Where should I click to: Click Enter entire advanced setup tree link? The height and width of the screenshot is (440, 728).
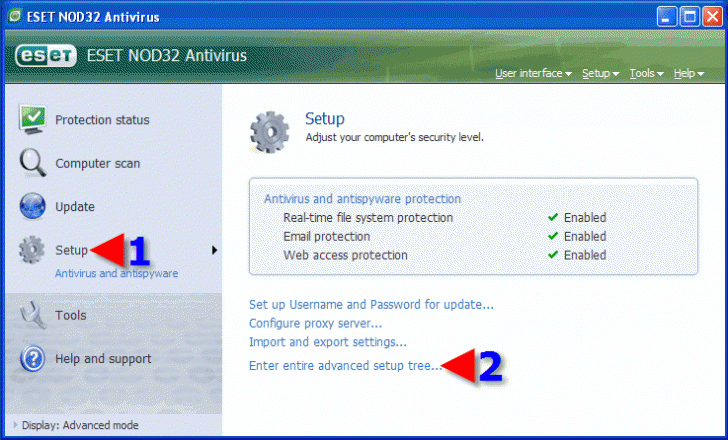click(344, 365)
